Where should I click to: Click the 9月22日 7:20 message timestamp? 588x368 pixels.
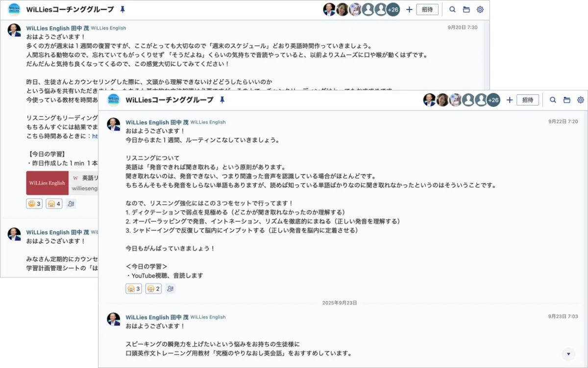[x=563, y=122]
